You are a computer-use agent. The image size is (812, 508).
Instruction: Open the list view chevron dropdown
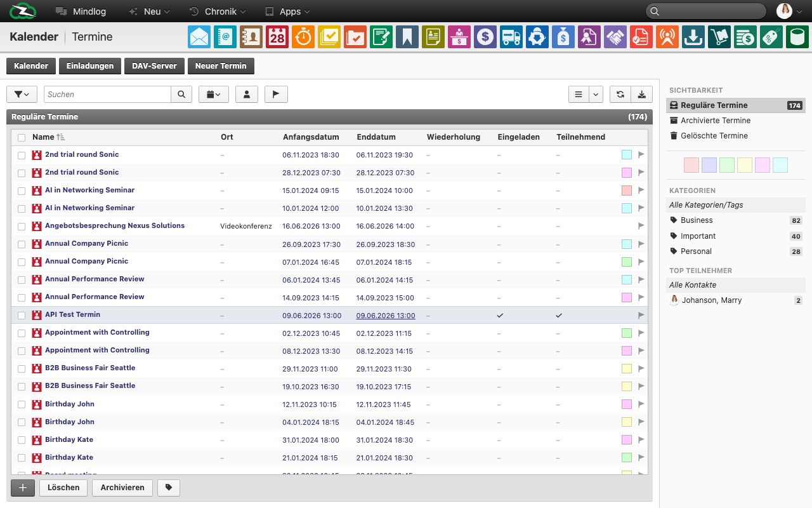(596, 94)
